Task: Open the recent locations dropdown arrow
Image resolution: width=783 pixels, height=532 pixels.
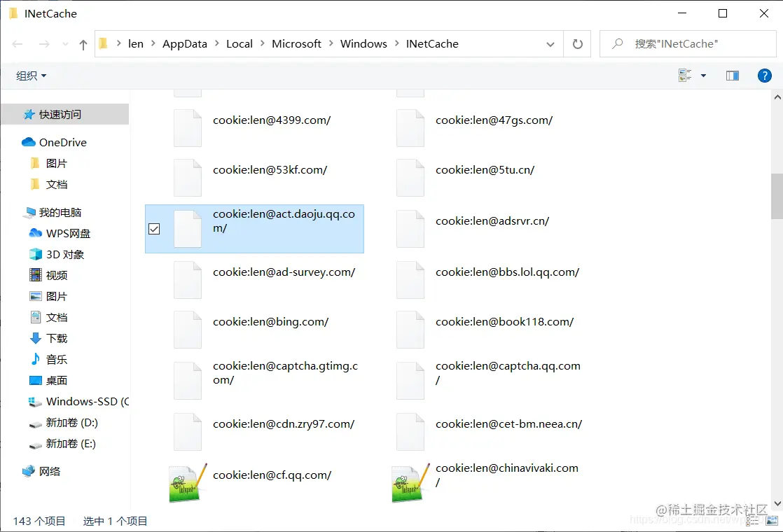Action: click(65, 44)
